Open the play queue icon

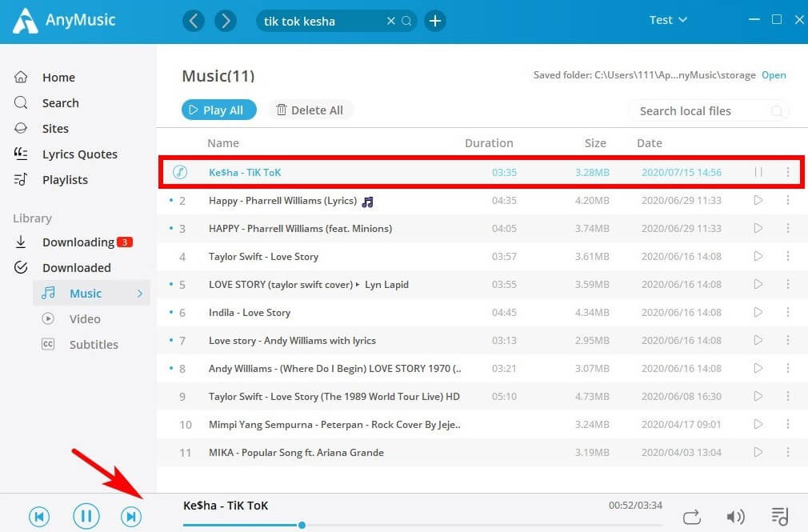780,517
